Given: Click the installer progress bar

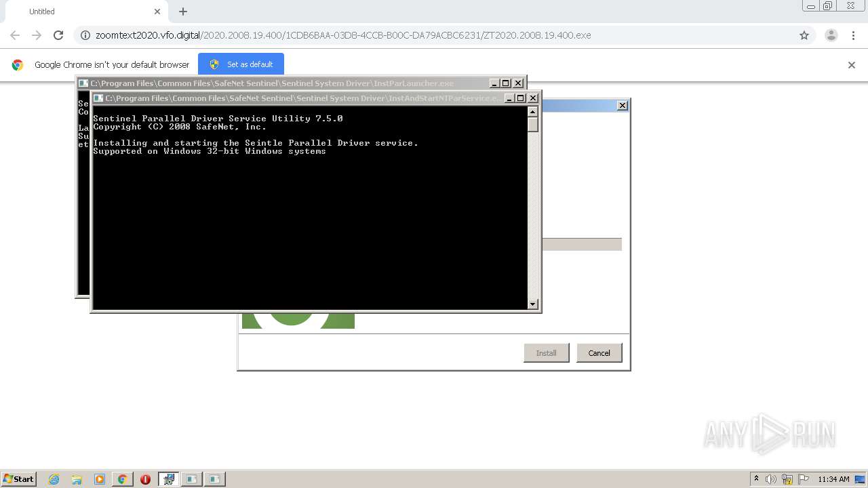Looking at the screenshot, I should (x=581, y=245).
